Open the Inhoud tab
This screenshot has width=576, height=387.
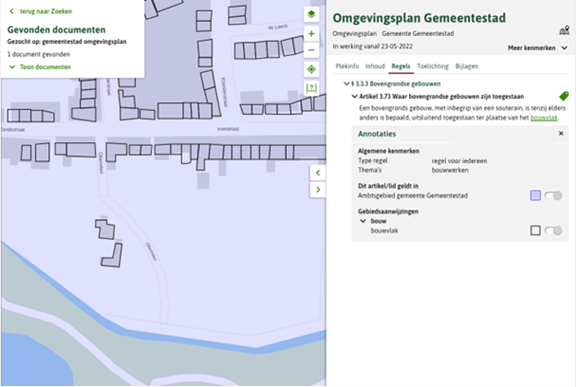click(x=375, y=66)
